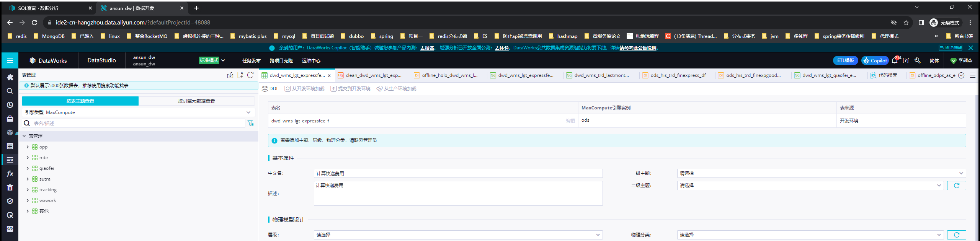Viewport: 980px width, 241px height.
Task: Click the 表名/描述 search field
Action: tap(138, 123)
